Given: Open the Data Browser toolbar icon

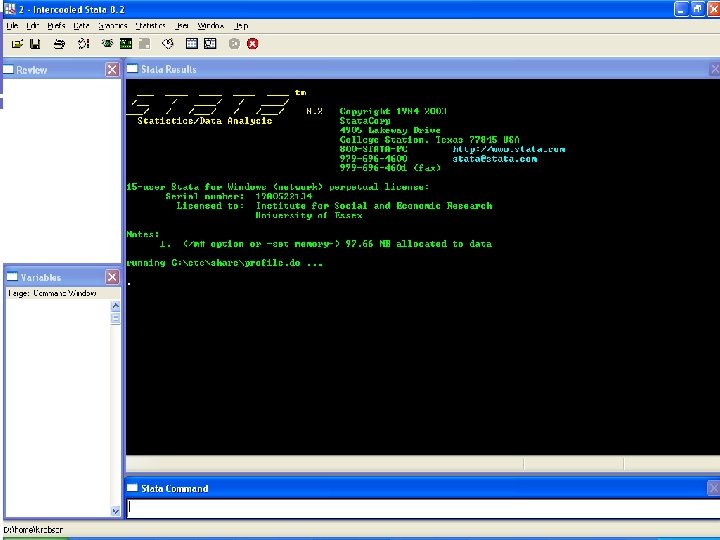Looking at the screenshot, I should 210,44.
